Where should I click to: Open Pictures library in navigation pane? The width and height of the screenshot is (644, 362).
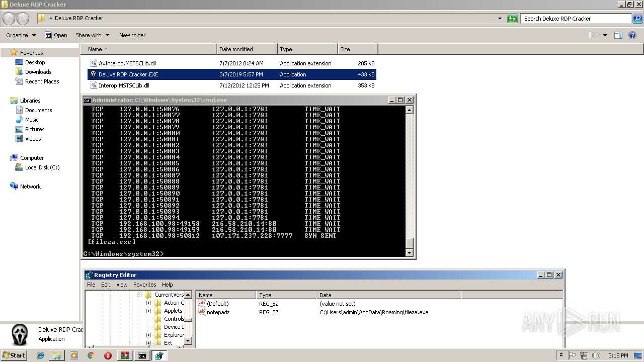(30, 129)
